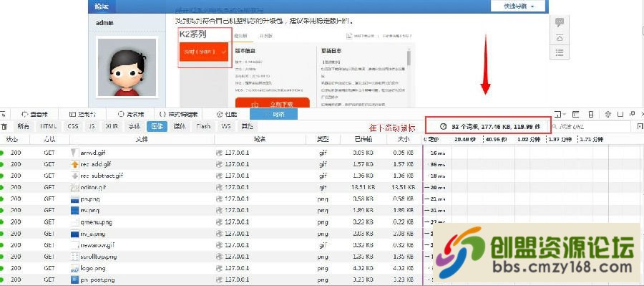644x286 pixels.
Task: Sort by the Method column header
Action: (x=49, y=140)
